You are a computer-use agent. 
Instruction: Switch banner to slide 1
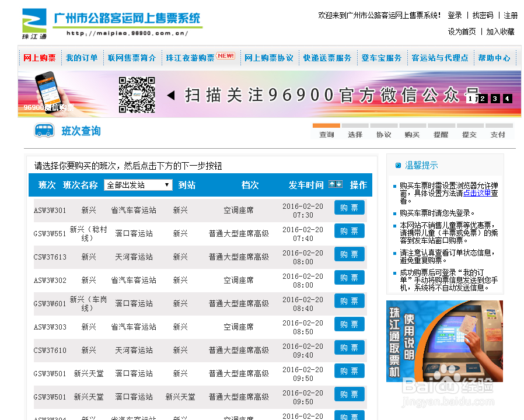[x=470, y=99]
